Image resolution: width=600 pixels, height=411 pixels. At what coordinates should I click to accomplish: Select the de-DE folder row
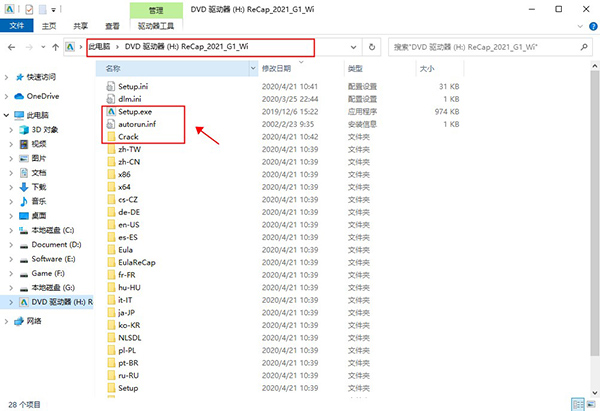click(x=279, y=212)
